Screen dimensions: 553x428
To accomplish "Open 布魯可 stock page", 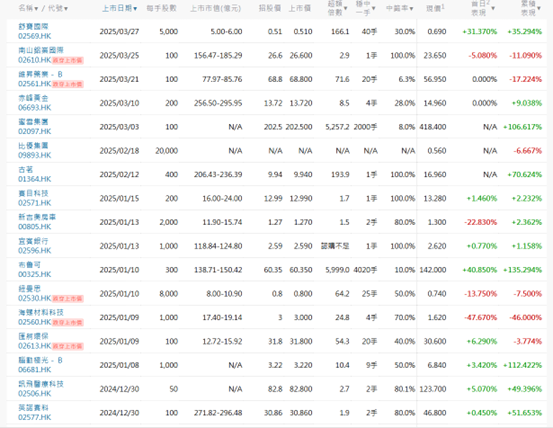I will coord(29,265).
